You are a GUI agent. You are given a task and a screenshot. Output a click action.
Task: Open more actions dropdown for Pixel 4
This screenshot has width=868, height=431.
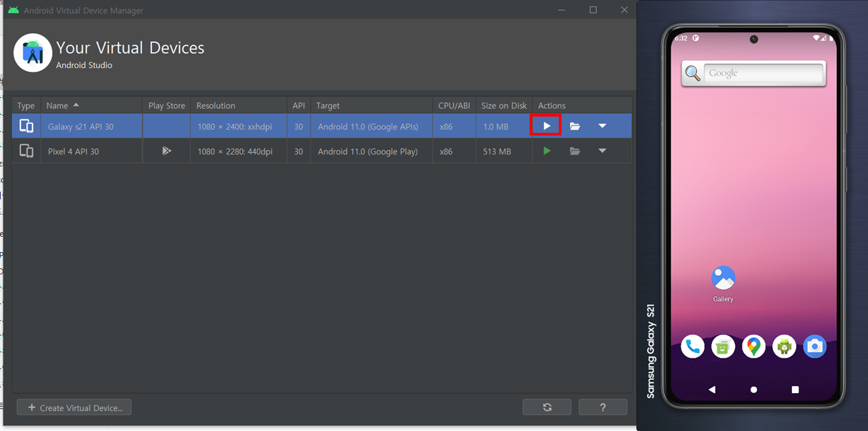tap(602, 151)
